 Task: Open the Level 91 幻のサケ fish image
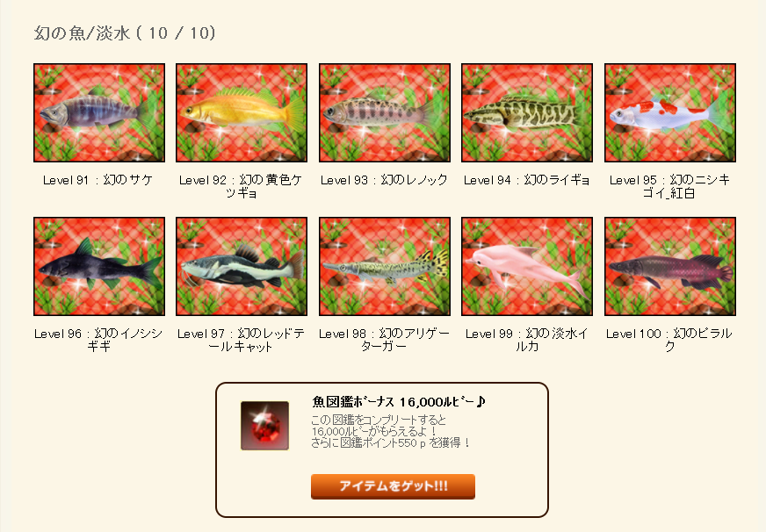pyautogui.click(x=99, y=112)
